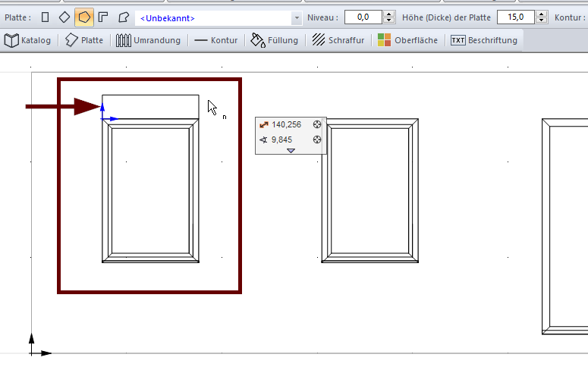Viewport: 588px width, 370px height.
Task: Open the <Unbekannt> plate type dropdown
Action: (x=296, y=17)
